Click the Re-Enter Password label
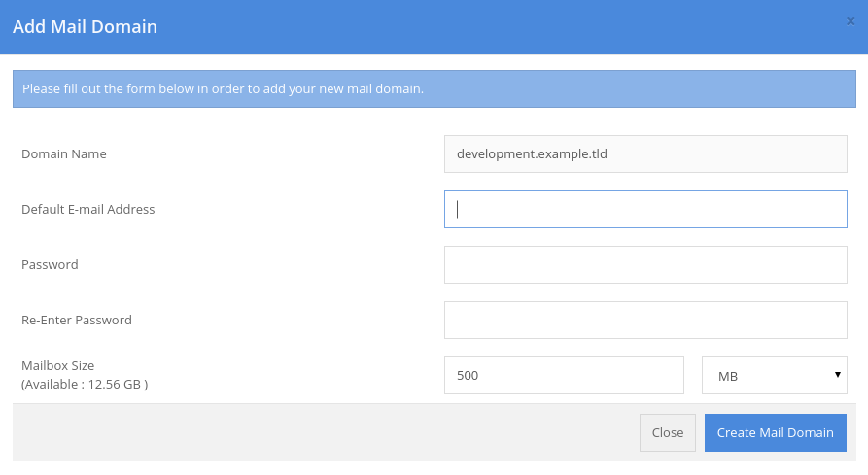868x475 pixels. pyautogui.click(x=77, y=320)
